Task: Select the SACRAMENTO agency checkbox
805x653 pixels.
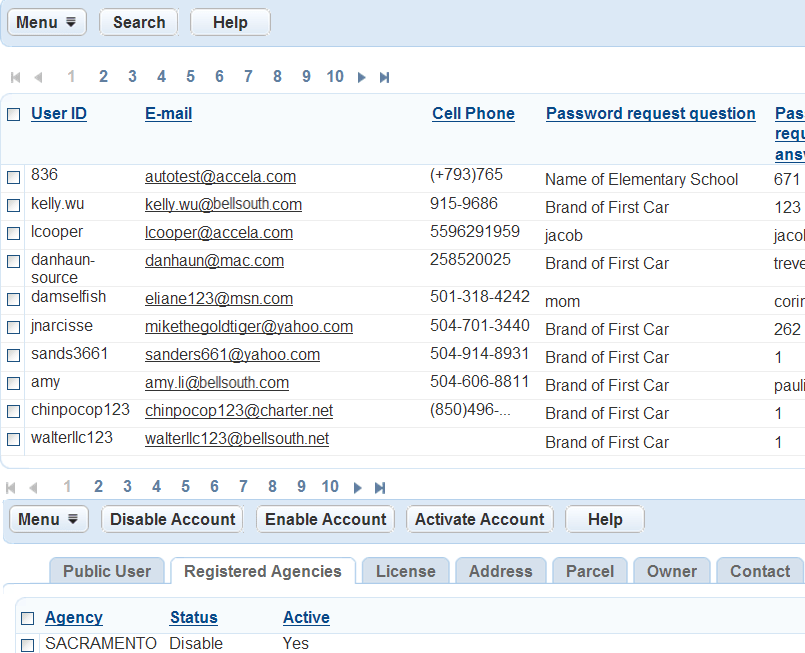Action: coord(28,645)
